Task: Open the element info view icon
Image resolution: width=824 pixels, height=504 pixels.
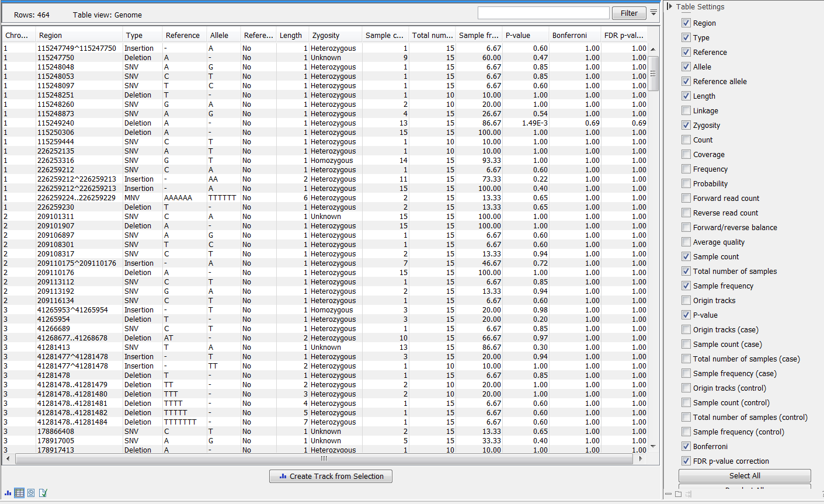Action: [43, 493]
